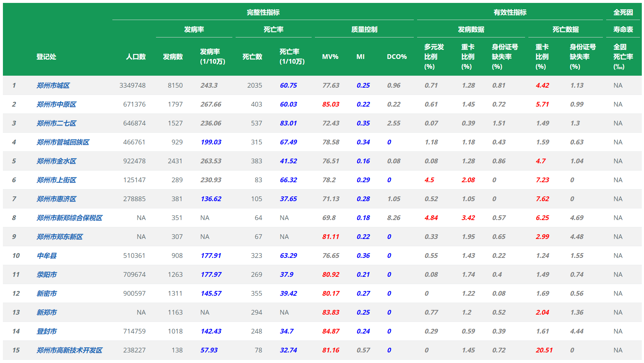Click the MV% column header
The height and width of the screenshot is (363, 644).
point(330,57)
